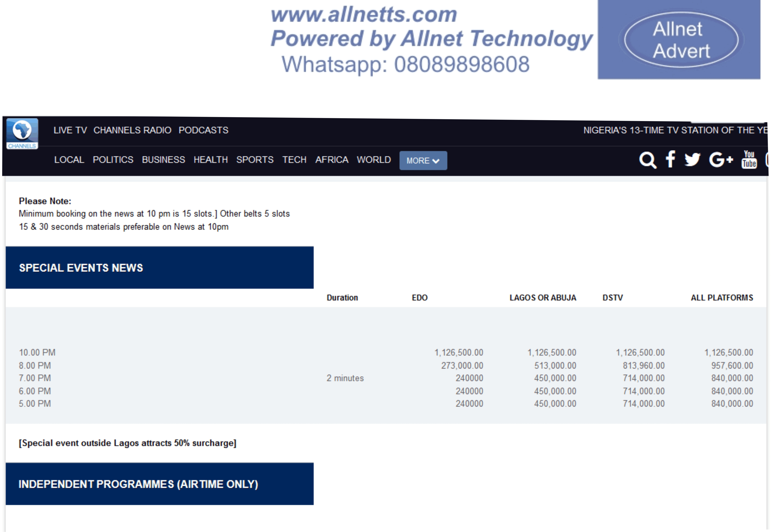Go to the TECH section
Viewport: 777px width, 532px height.
pyautogui.click(x=294, y=160)
